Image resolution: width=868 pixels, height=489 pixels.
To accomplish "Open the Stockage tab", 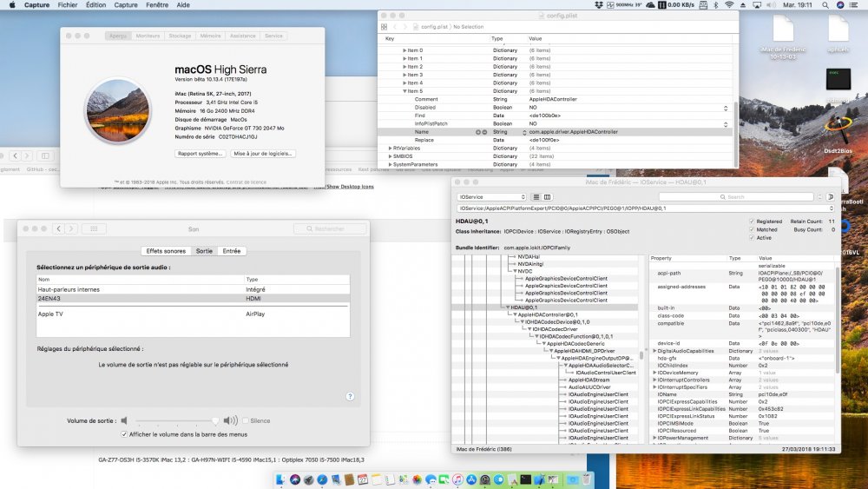I will tap(180, 36).
